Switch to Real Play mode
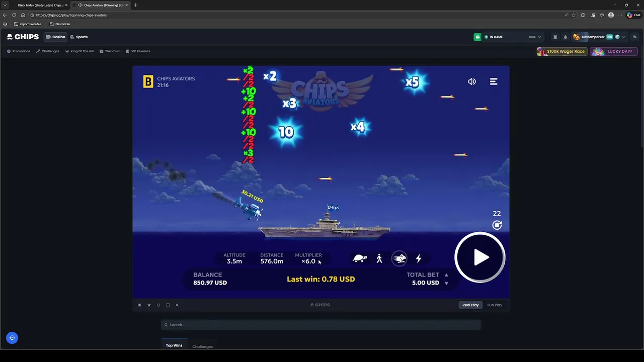This screenshot has height=362, width=644. tap(470, 305)
